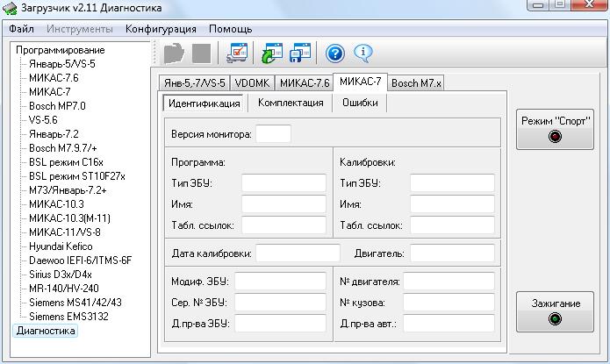The image size is (610, 364).
Task: Click Программа Тип ЭБУ field
Action: click(x=283, y=182)
